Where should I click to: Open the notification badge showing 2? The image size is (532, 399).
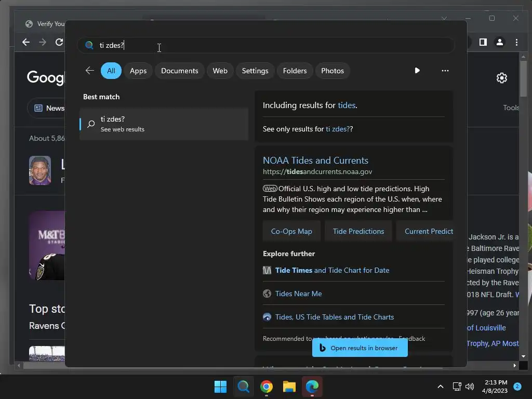(x=517, y=386)
